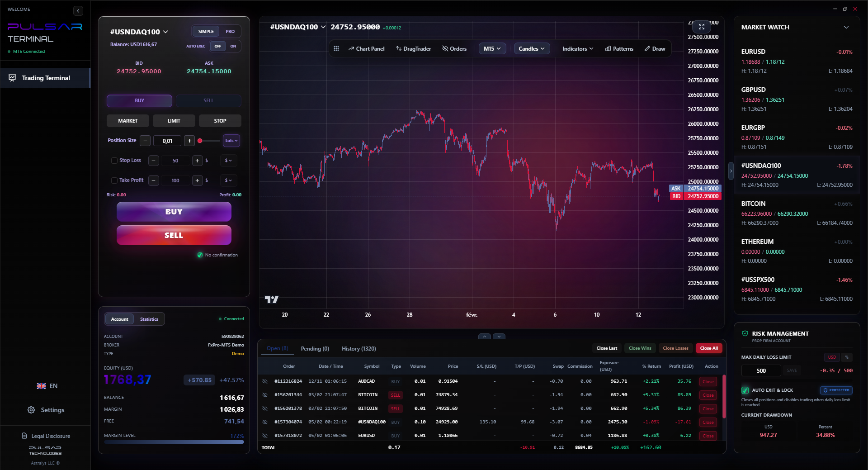Open the M15 timeframe dropdown
This screenshot has width=868, height=470.
click(492, 48)
